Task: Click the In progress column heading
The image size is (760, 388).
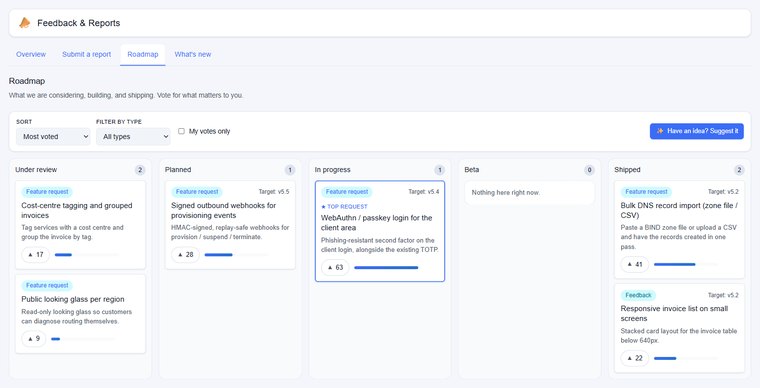Action: tap(332, 170)
